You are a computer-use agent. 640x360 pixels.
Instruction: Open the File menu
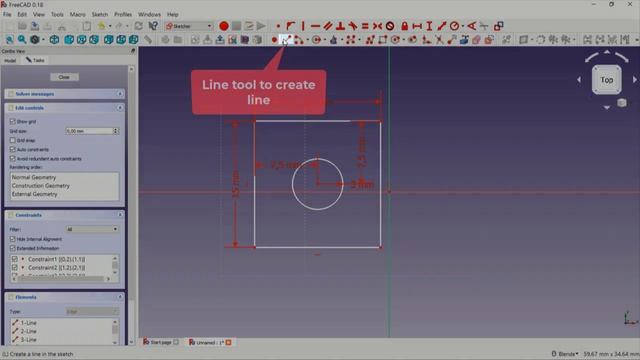(7, 14)
